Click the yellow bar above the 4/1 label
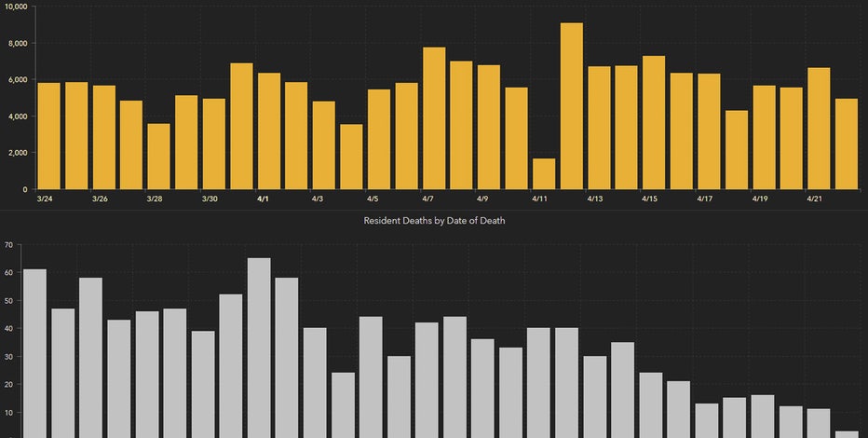 pyautogui.click(x=269, y=131)
